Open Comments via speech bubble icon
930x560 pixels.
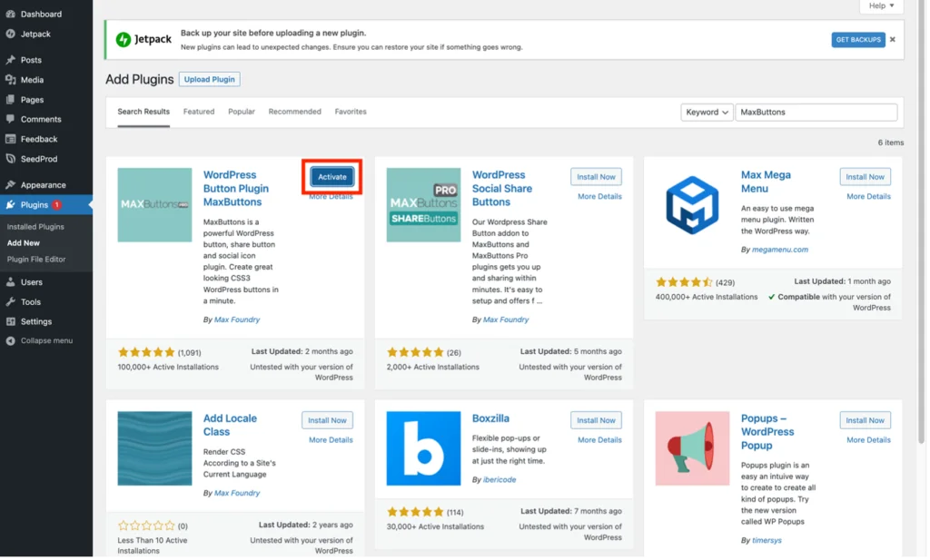click(11, 119)
